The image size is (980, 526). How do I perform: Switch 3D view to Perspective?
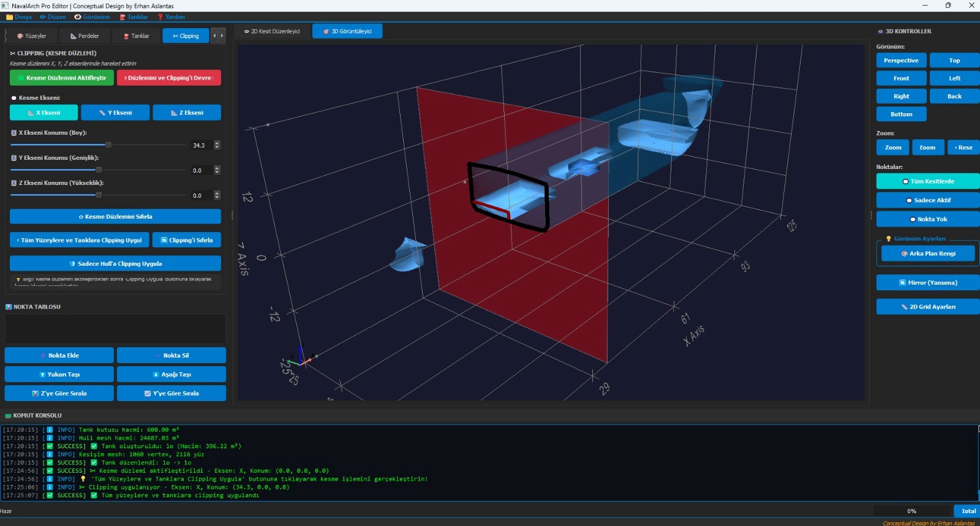tap(901, 61)
